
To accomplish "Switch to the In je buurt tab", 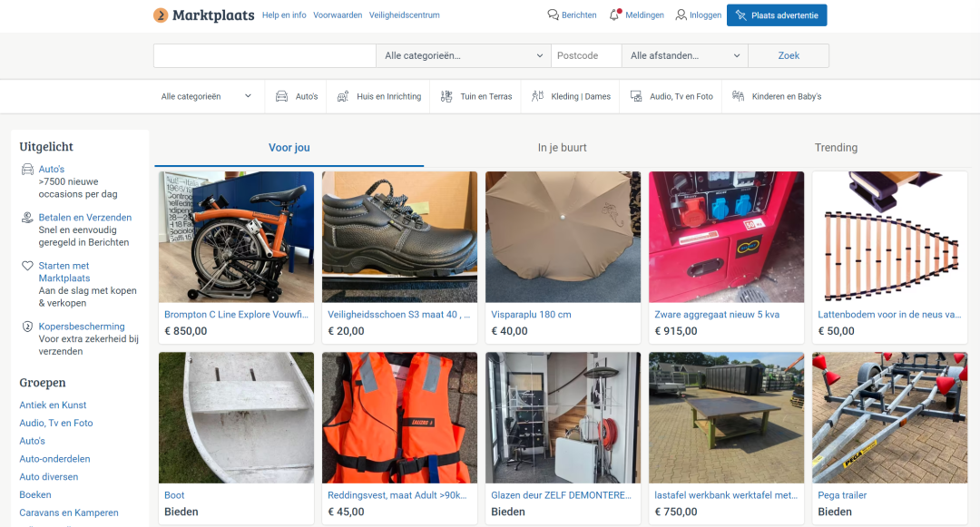I will click(562, 148).
